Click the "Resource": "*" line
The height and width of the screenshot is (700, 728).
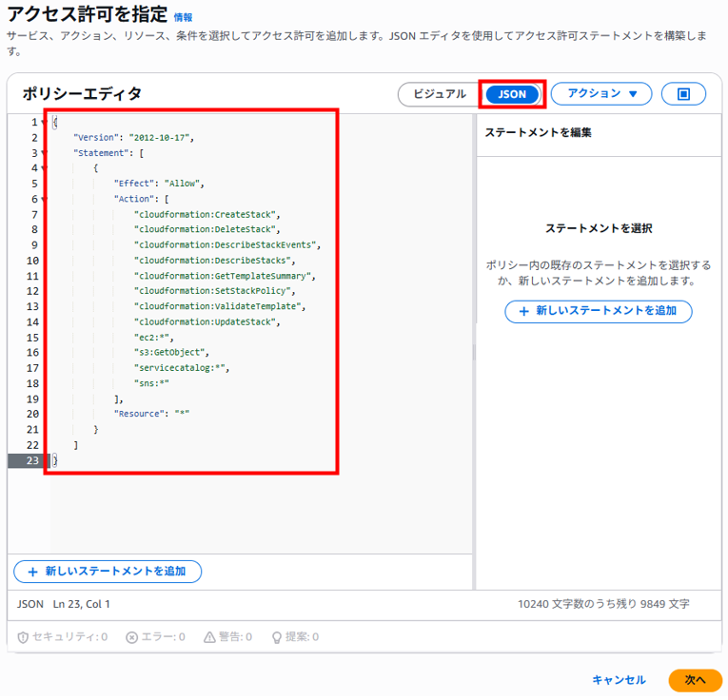click(x=151, y=415)
